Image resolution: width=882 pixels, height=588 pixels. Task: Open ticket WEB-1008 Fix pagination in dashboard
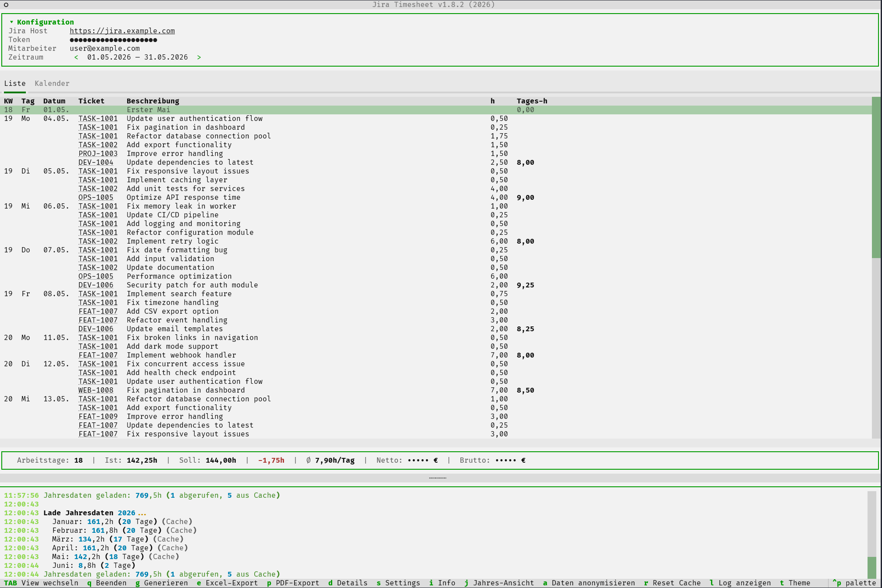96,390
